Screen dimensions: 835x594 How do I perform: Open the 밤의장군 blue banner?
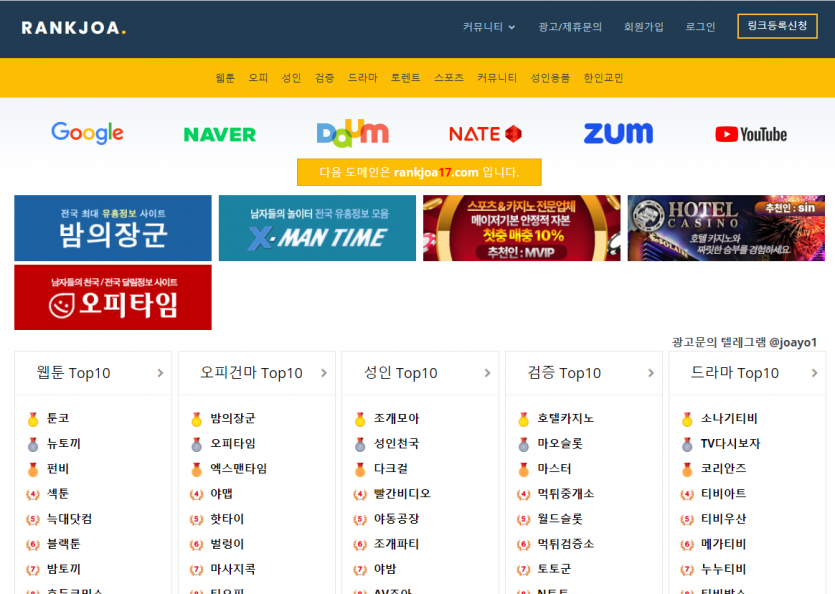(x=113, y=228)
